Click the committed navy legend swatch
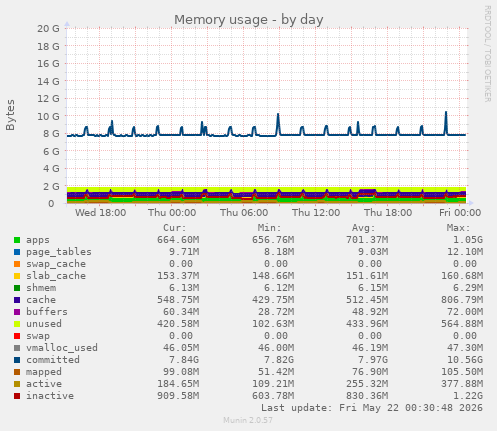 tap(17, 360)
